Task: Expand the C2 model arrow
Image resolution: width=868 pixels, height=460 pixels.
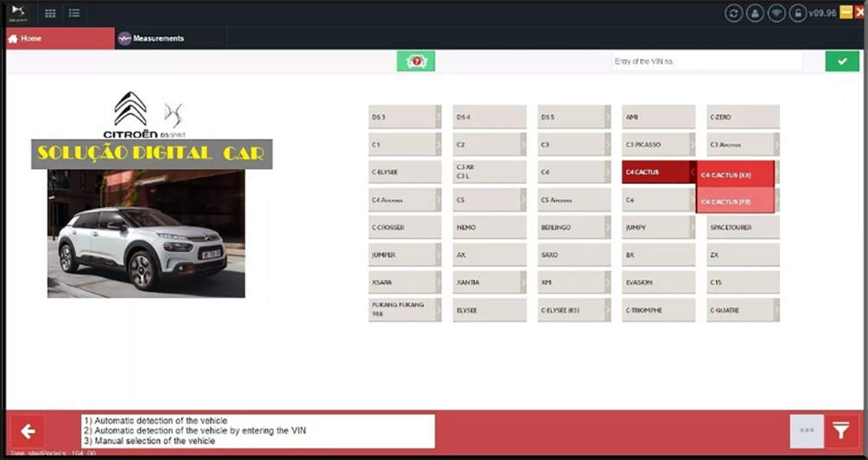Action: tap(523, 145)
